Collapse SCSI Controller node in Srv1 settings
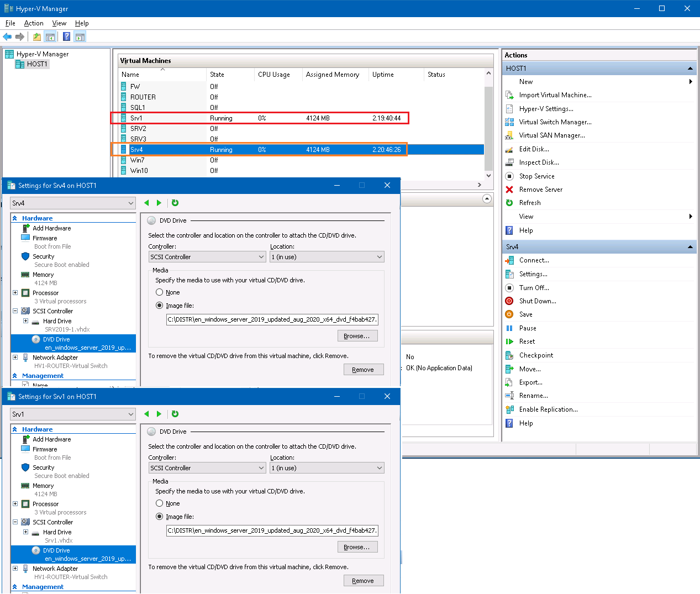The height and width of the screenshot is (594, 700). tap(15, 522)
